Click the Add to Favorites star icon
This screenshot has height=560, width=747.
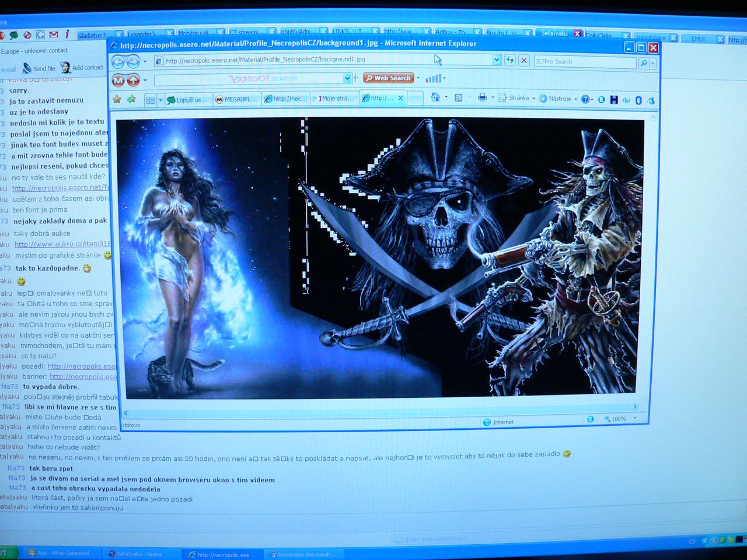pyautogui.click(x=132, y=99)
